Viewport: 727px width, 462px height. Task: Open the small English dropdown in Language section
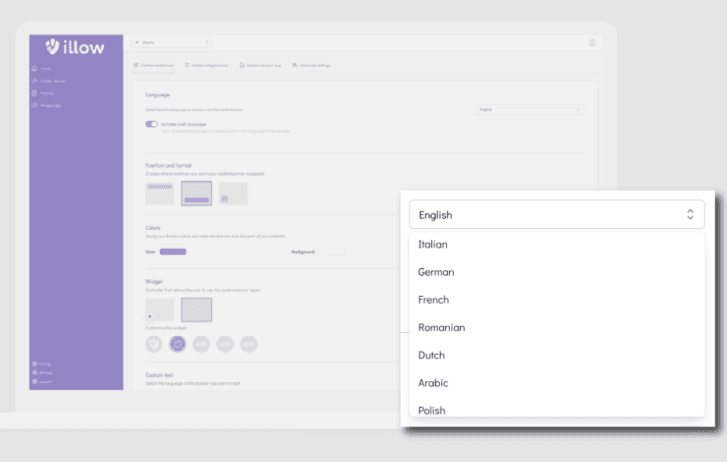(x=529, y=108)
